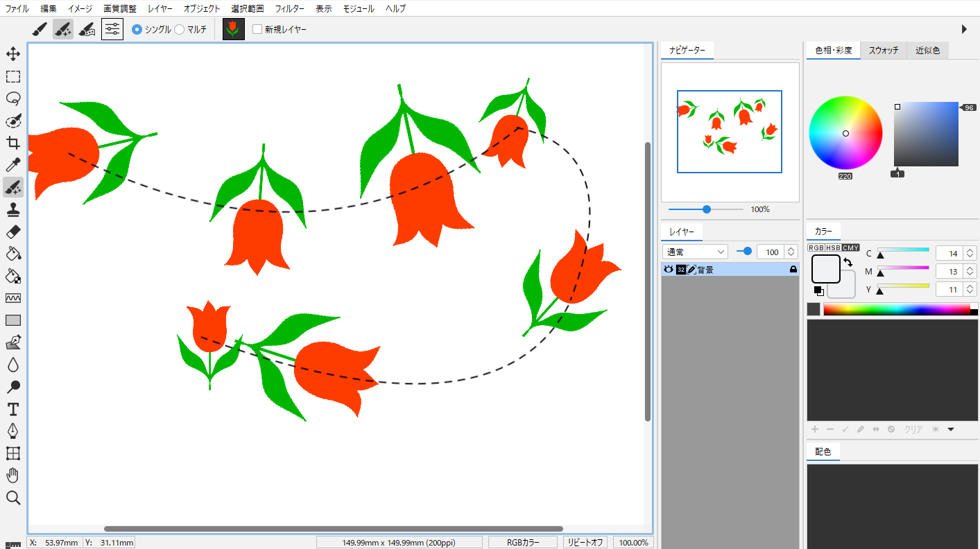Select the Stamp tool
The height and width of the screenshot is (549, 980).
point(13,209)
